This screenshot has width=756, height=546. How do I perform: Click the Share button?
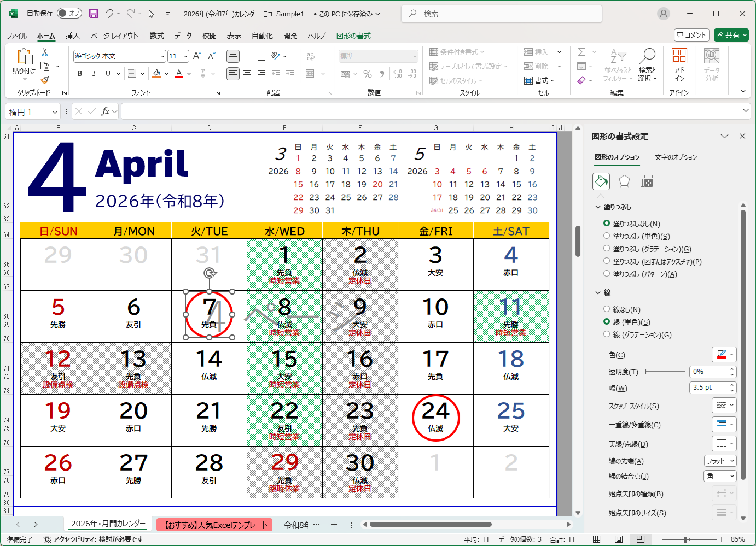pos(731,35)
